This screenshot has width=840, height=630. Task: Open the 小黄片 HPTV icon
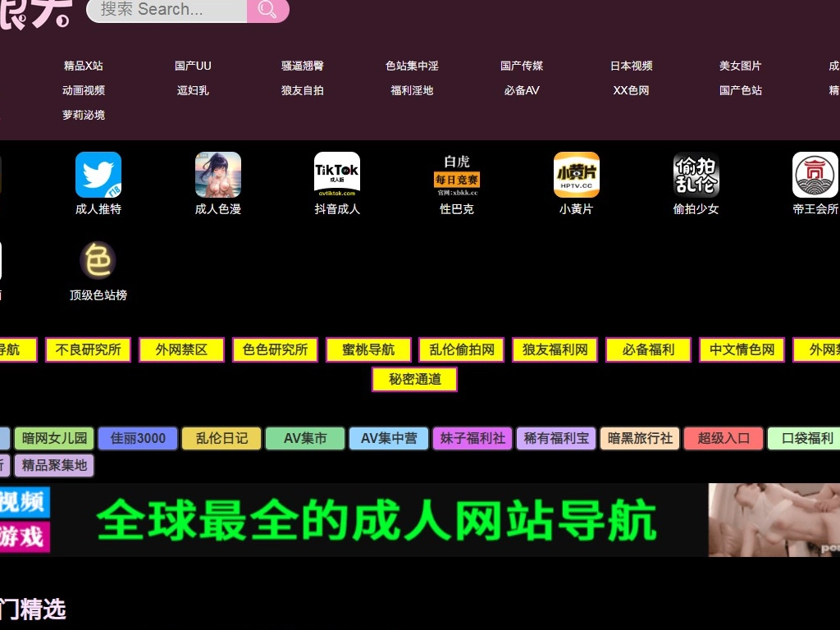576,175
